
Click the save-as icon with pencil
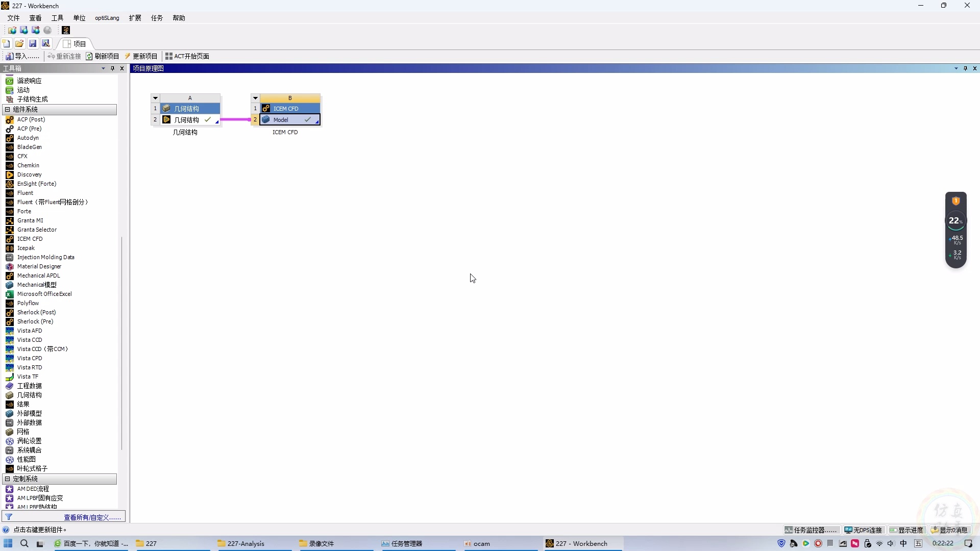pos(46,43)
